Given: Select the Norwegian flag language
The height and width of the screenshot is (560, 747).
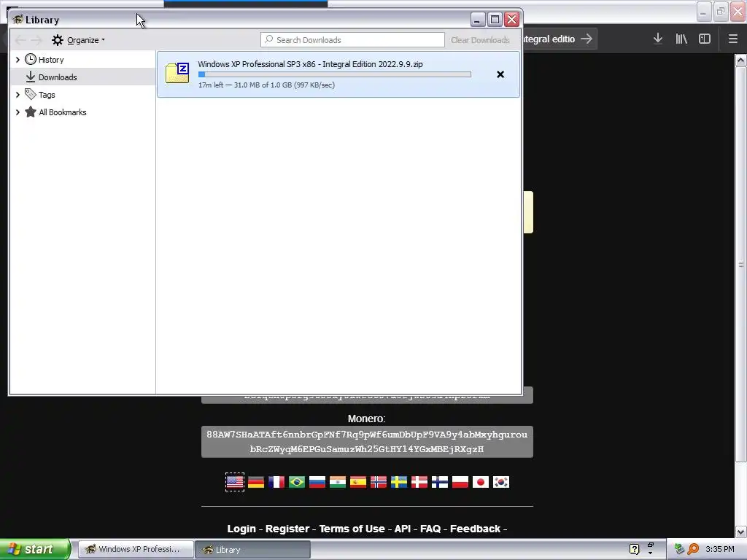Looking at the screenshot, I should [379, 482].
